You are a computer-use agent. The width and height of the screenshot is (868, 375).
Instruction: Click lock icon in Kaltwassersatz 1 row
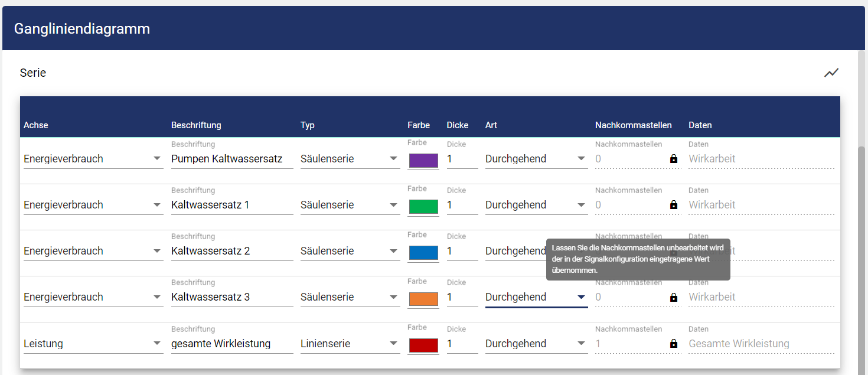pyautogui.click(x=673, y=205)
